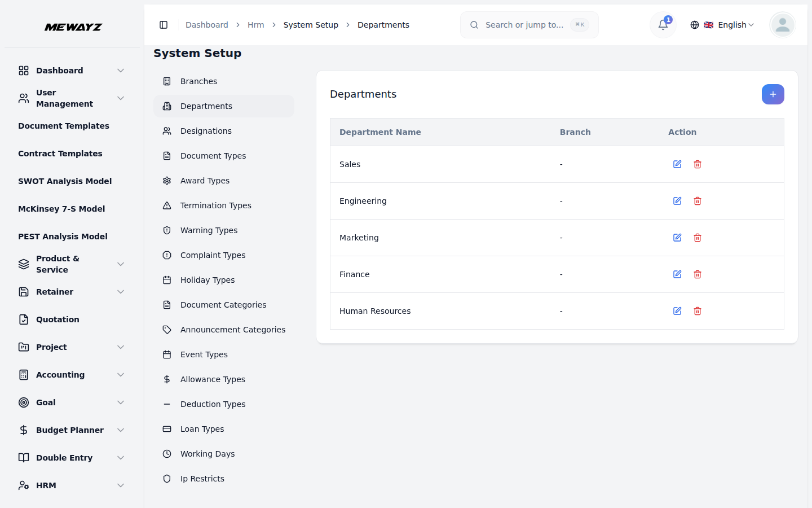Edit the Marketing department
The width and height of the screenshot is (812, 508).
click(677, 238)
